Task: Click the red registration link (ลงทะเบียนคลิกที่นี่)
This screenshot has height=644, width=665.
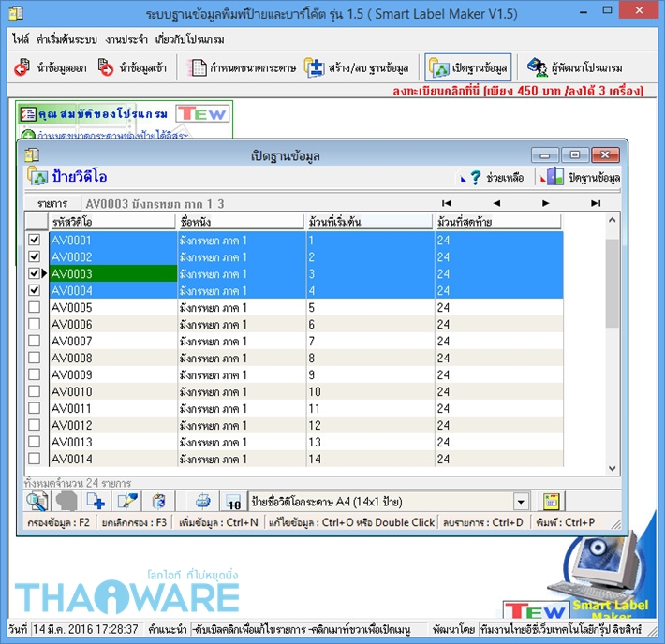Action: coord(518,90)
